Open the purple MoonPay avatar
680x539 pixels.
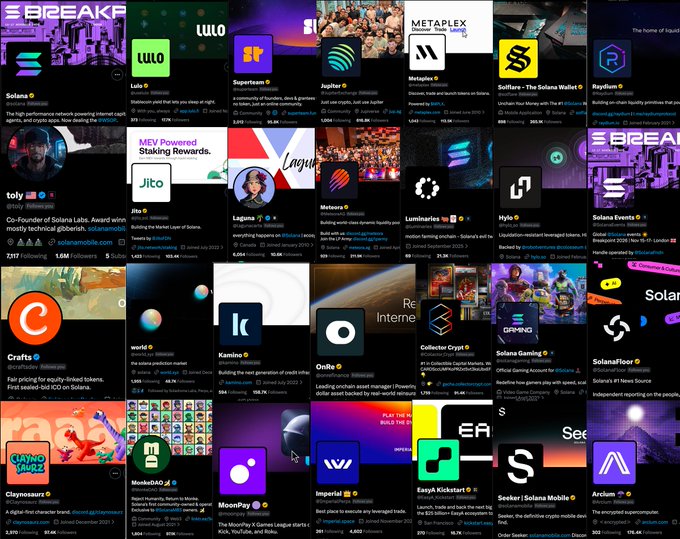coord(242,471)
